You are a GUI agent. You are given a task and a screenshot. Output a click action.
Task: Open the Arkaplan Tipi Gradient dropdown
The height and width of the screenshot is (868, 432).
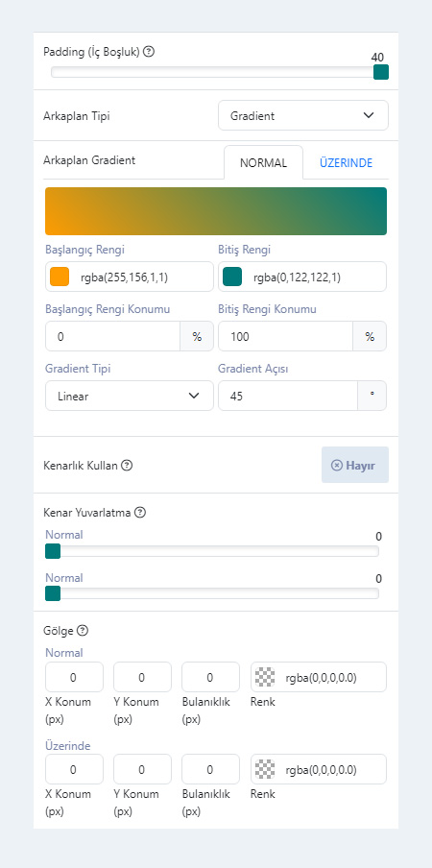pos(303,115)
